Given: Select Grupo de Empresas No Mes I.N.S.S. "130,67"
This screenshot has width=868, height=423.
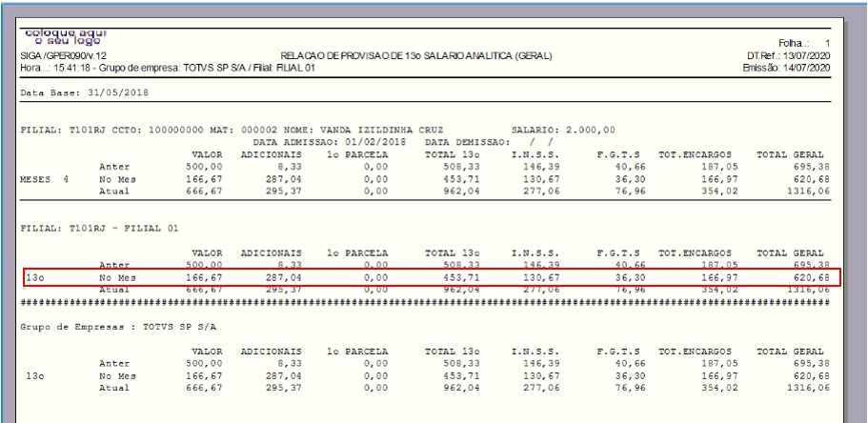Looking at the screenshot, I should coord(541,376).
